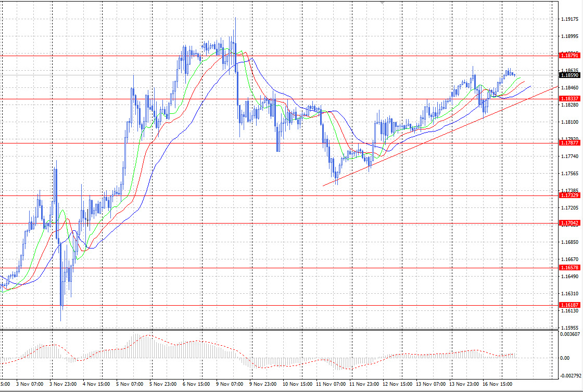Click the price axis value 1.18460
Screen dimensions: 583x392
570,88
